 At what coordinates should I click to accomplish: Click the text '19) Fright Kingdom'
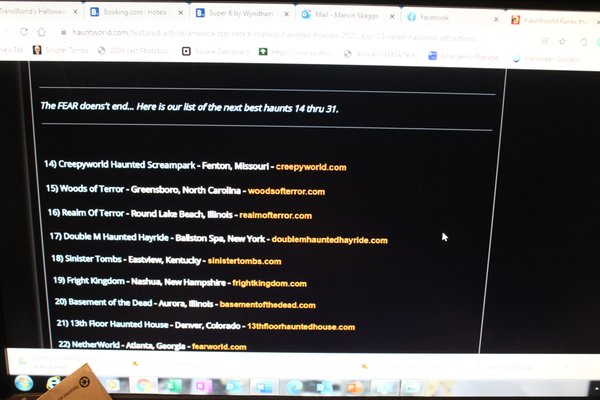point(89,281)
